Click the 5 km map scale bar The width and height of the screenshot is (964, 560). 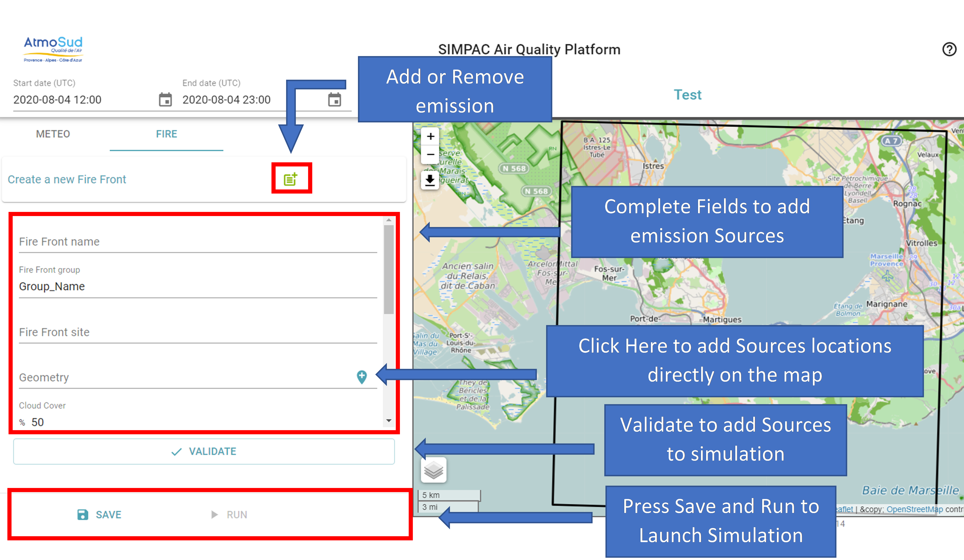click(449, 495)
